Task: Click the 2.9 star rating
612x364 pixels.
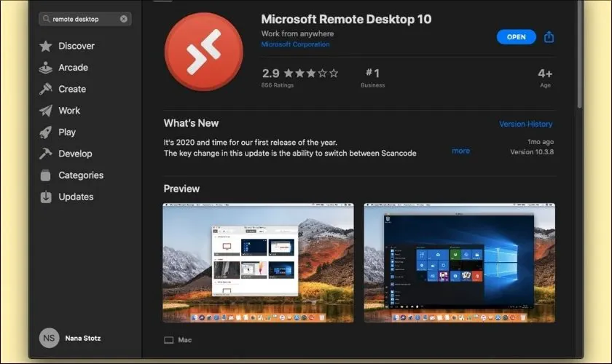Action: tap(299, 74)
